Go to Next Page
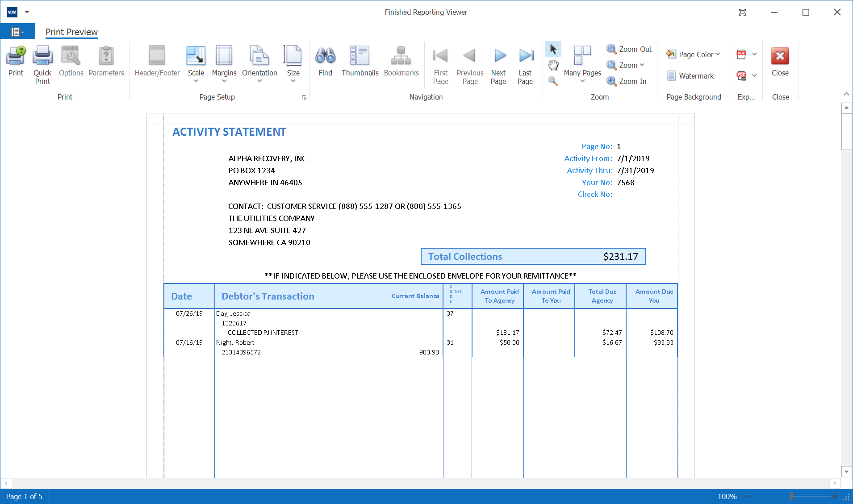The image size is (853, 504). click(x=498, y=66)
